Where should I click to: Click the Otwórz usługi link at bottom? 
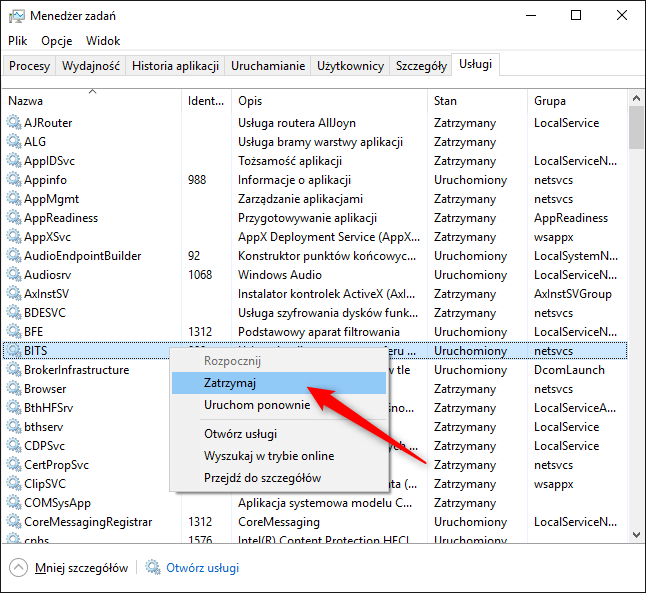tap(202, 568)
